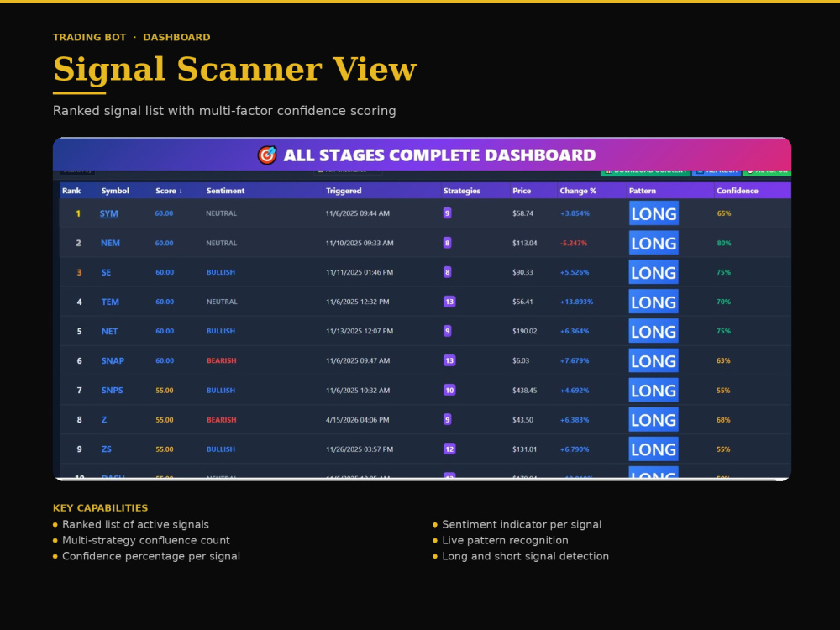
Task: Click the Confidence column header
Action: tap(738, 191)
